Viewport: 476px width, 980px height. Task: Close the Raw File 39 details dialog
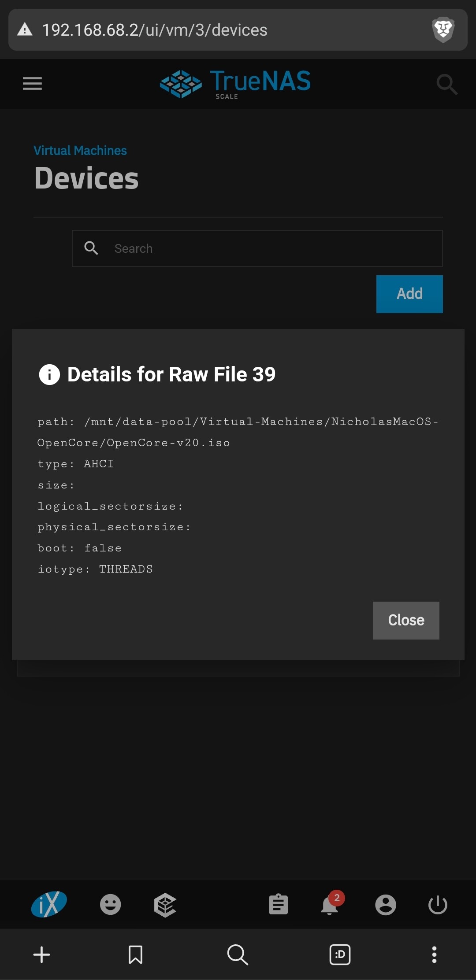(x=406, y=620)
